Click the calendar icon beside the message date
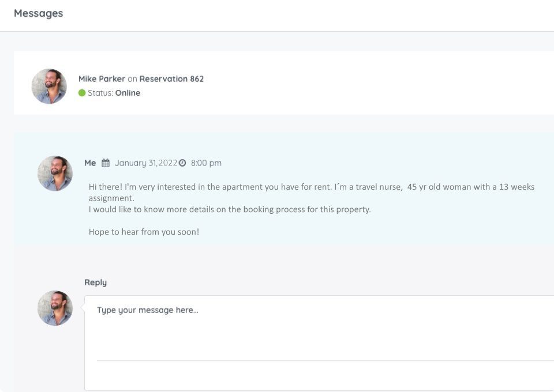This screenshot has width=554, height=392. [105, 163]
